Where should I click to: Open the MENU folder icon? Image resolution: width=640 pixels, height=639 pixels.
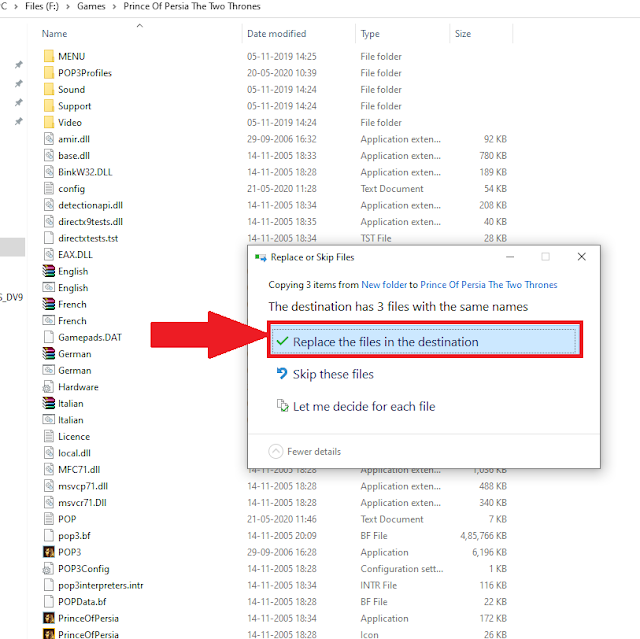click(x=49, y=56)
